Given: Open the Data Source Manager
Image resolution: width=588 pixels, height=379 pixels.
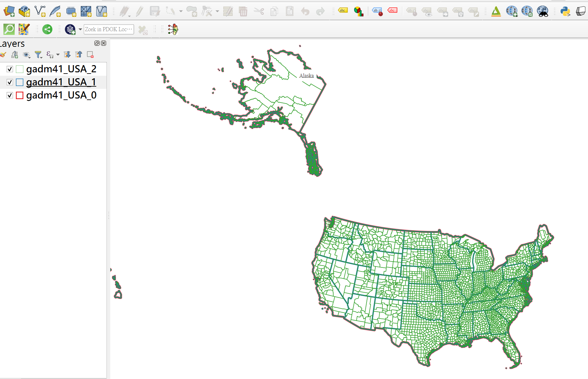Looking at the screenshot, I should 9,11.
